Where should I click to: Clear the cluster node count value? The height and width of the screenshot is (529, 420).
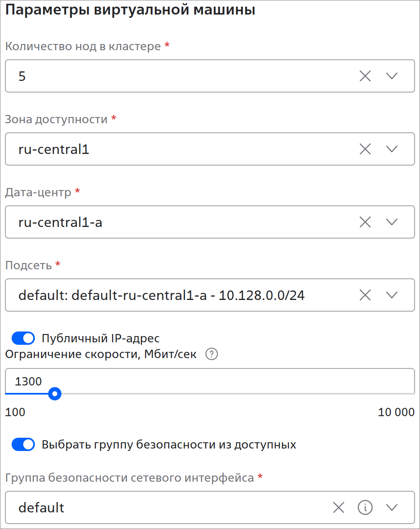365,76
